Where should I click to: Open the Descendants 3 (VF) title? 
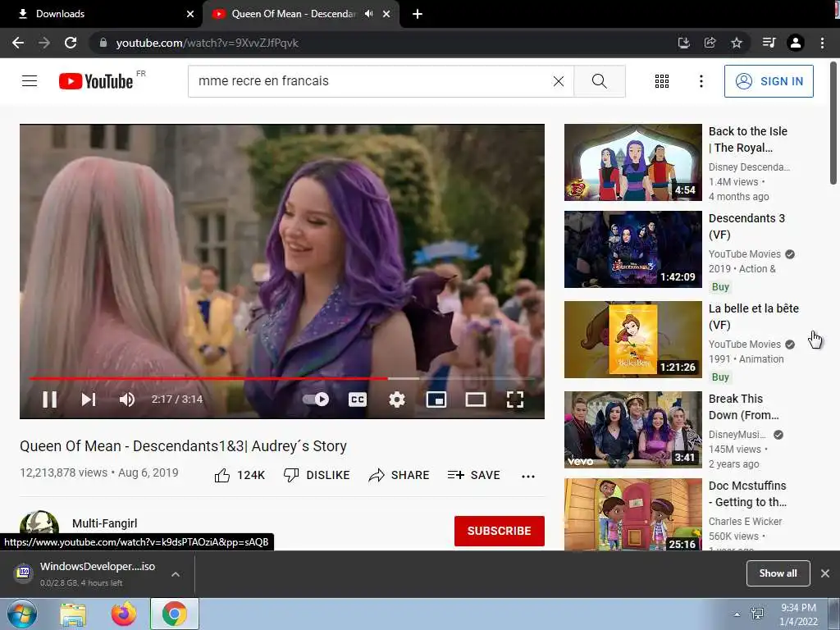click(x=746, y=226)
